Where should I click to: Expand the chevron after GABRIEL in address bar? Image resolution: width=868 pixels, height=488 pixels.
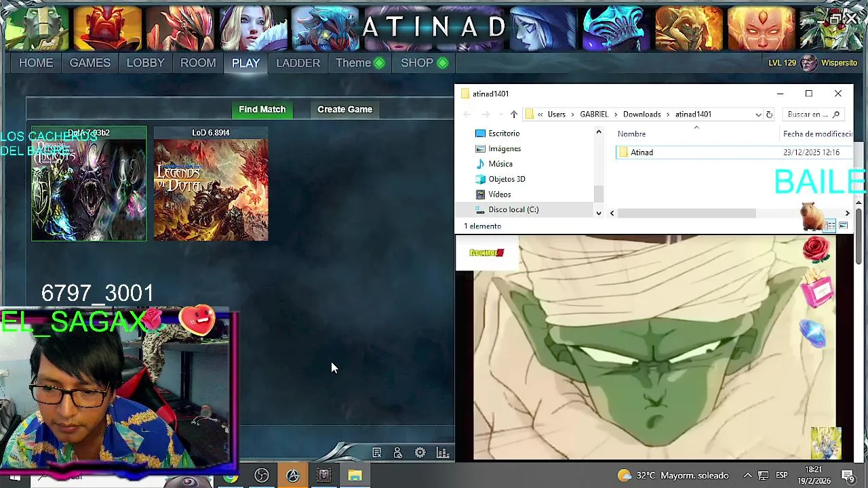click(x=616, y=115)
